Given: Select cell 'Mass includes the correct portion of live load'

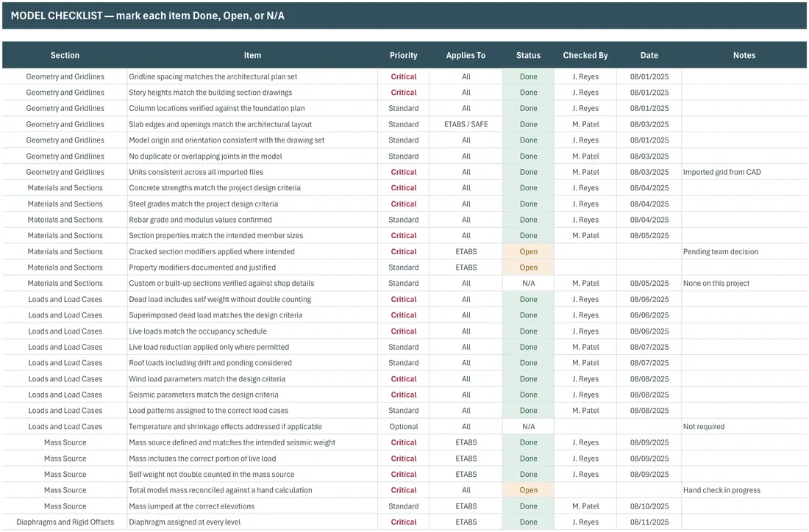Looking at the screenshot, I should pyautogui.click(x=252, y=459).
